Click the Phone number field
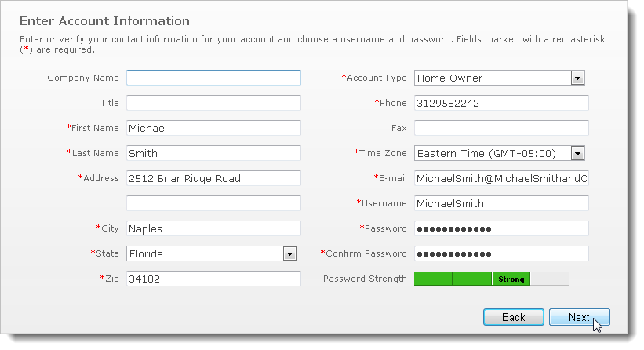This screenshot has height=350, width=644. (501, 103)
